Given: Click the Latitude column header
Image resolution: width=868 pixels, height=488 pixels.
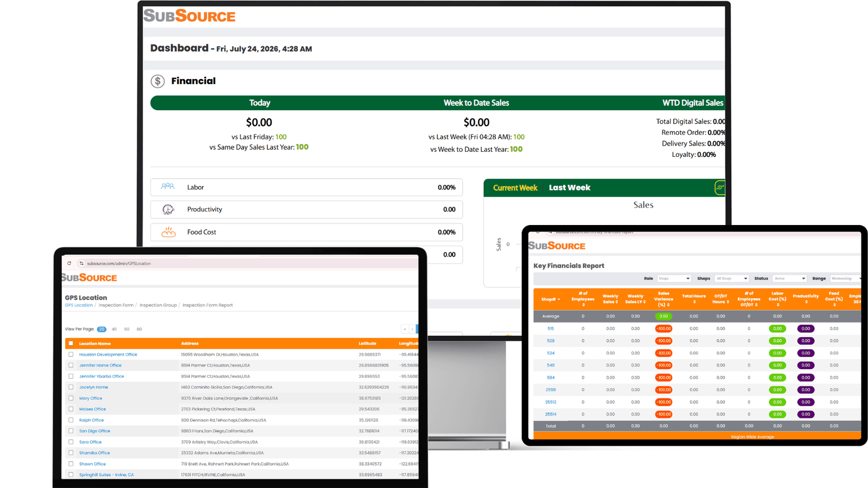Looking at the screenshot, I should click(x=367, y=343).
